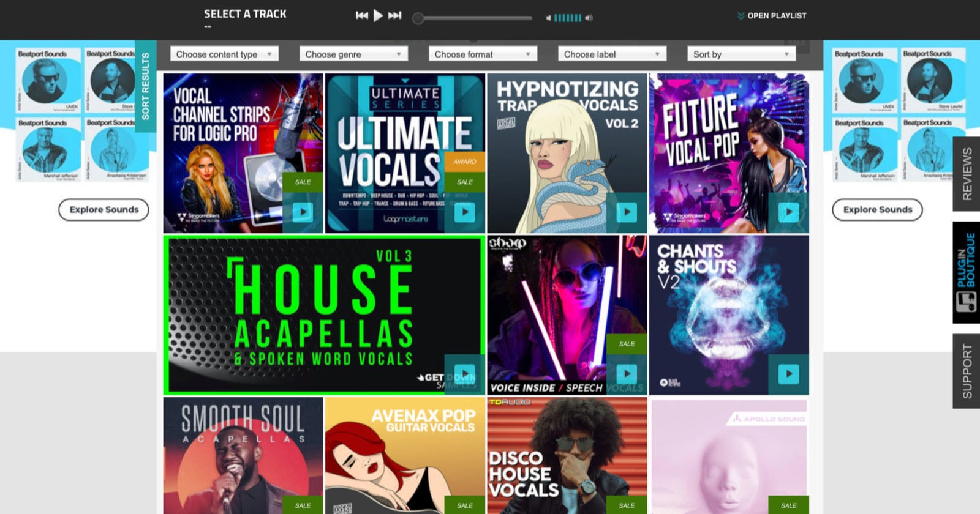This screenshot has height=514, width=980.
Task: Preview Vocal Channel Strips for Logic Pro
Action: click(x=303, y=212)
